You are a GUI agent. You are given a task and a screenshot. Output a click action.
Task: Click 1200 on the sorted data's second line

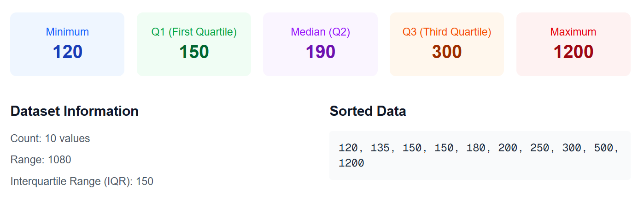[x=351, y=163]
